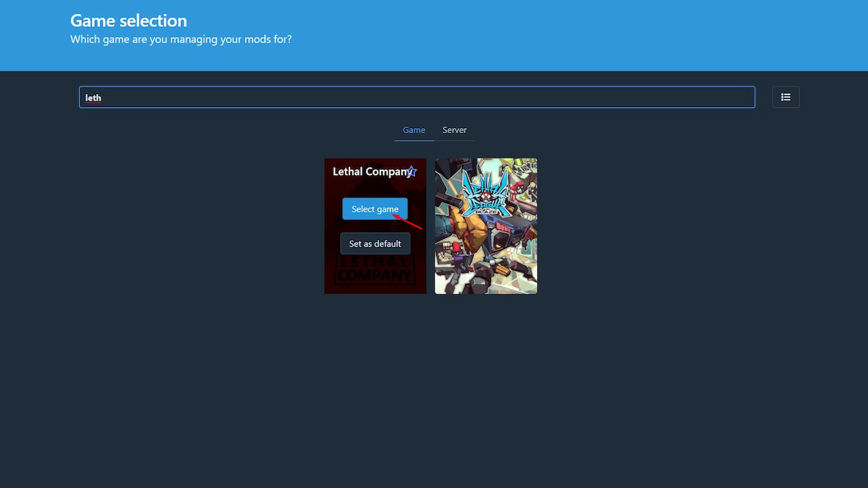
Task: Choose the Lethal League Blaze cover thumbnail
Action: [x=485, y=226]
